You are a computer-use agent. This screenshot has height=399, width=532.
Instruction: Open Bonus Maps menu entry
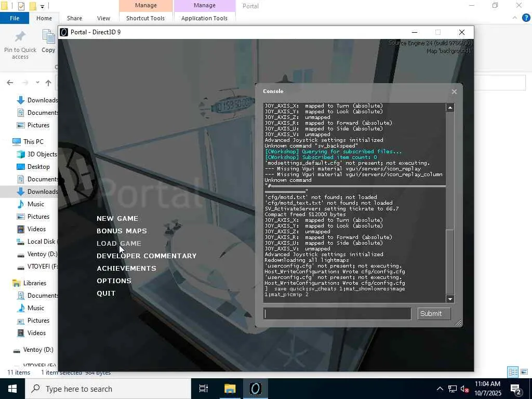tap(122, 231)
